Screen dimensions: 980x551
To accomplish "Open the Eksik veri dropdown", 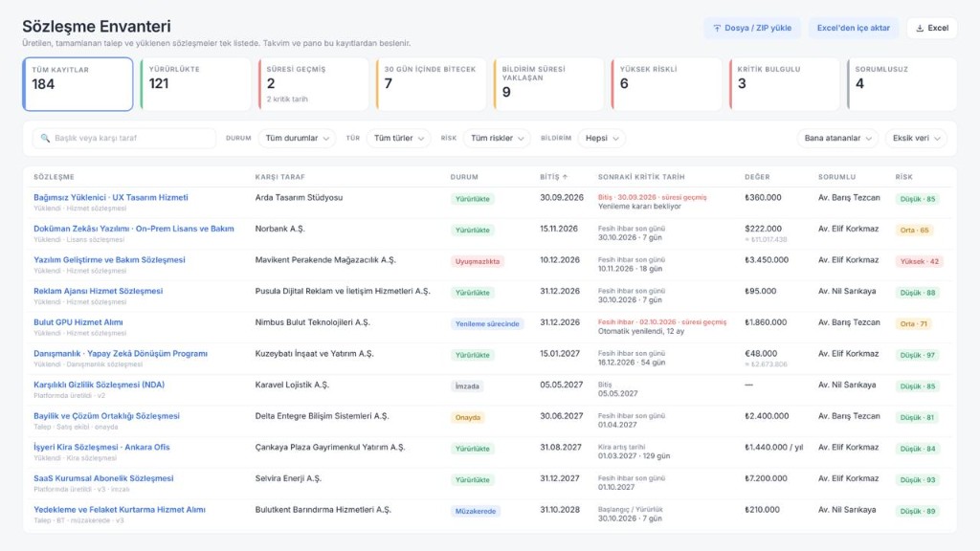I will [916, 138].
